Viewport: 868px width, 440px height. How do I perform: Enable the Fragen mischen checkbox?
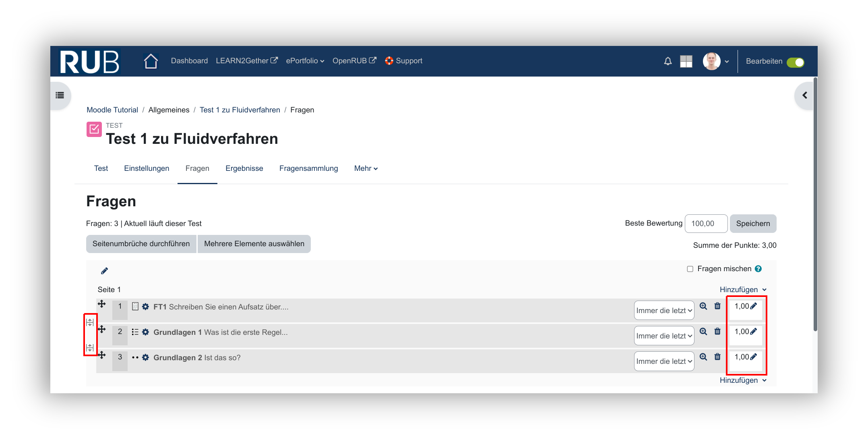(x=690, y=269)
